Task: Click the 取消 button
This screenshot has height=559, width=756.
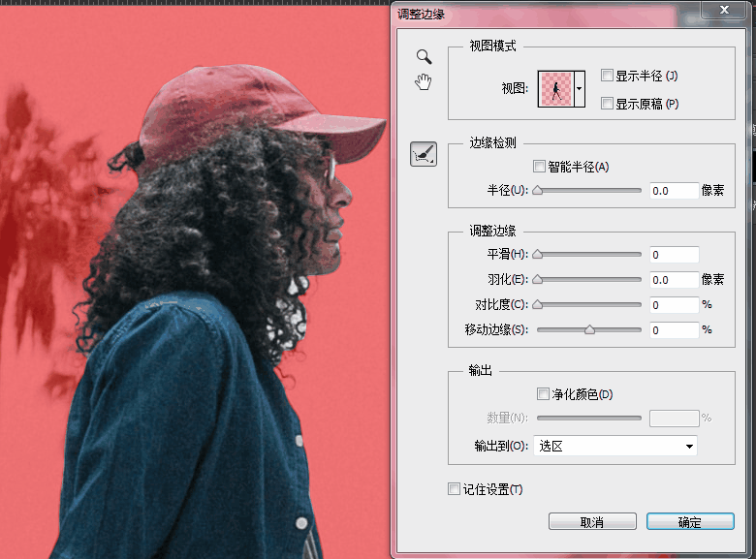Action: coord(592,522)
